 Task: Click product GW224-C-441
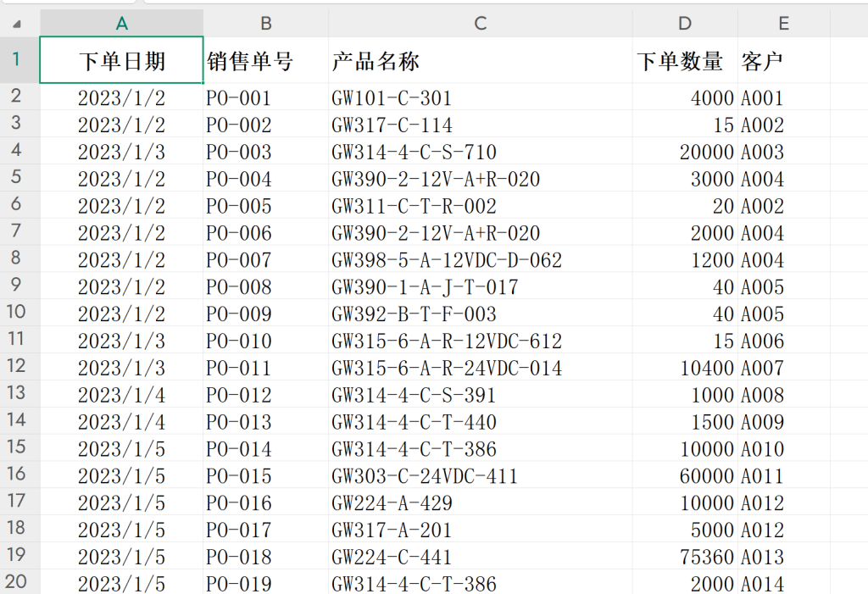[x=480, y=557]
